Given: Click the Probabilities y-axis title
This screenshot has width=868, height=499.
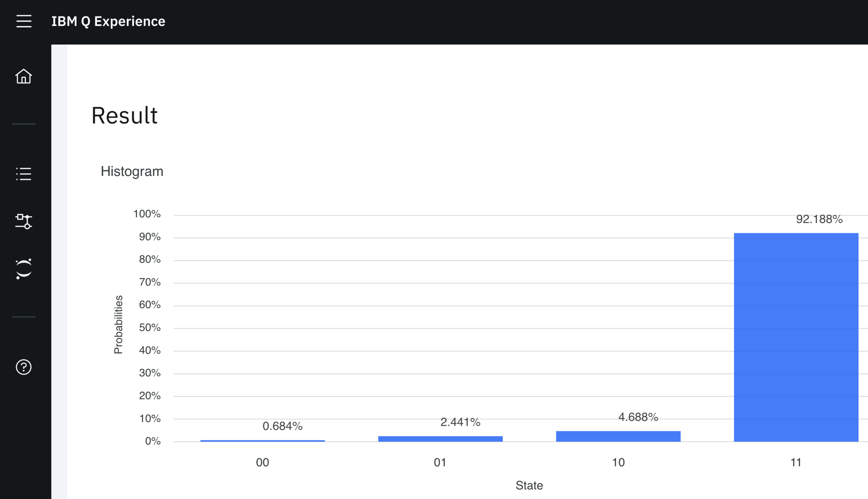Looking at the screenshot, I should pos(118,325).
